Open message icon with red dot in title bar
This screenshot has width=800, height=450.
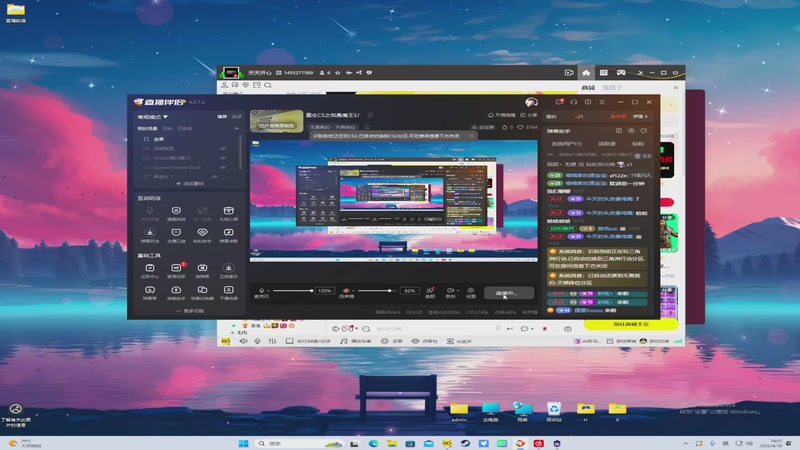click(x=559, y=102)
